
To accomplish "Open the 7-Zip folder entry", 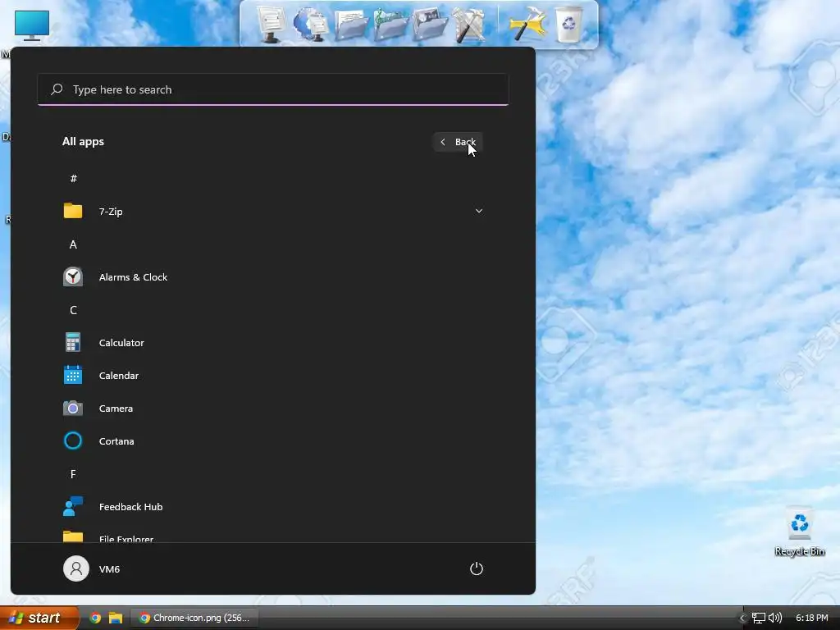I will (272, 211).
